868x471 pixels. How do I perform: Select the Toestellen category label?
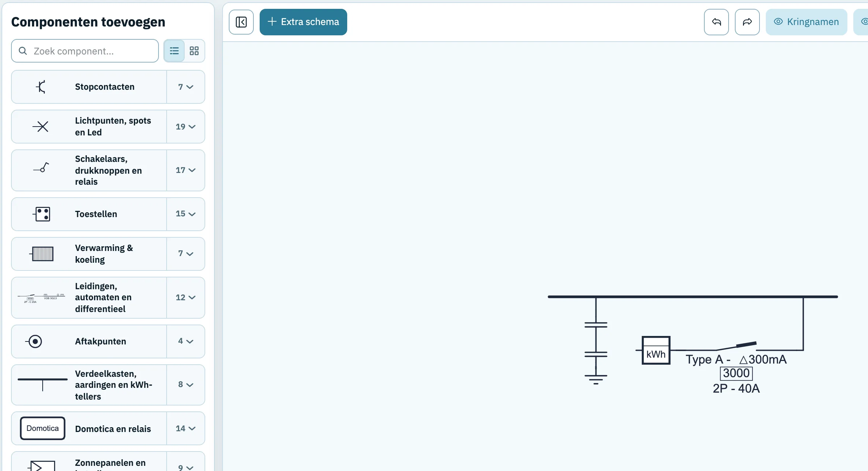point(96,214)
